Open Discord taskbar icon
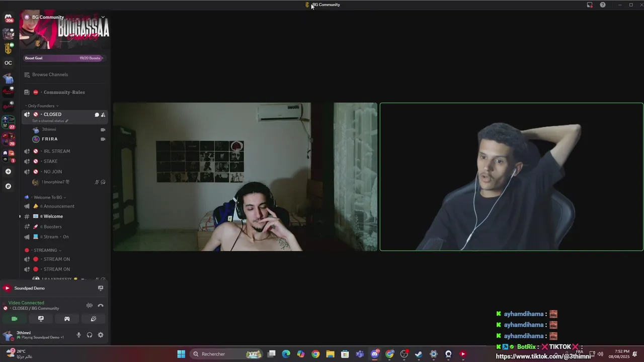 coord(375,354)
